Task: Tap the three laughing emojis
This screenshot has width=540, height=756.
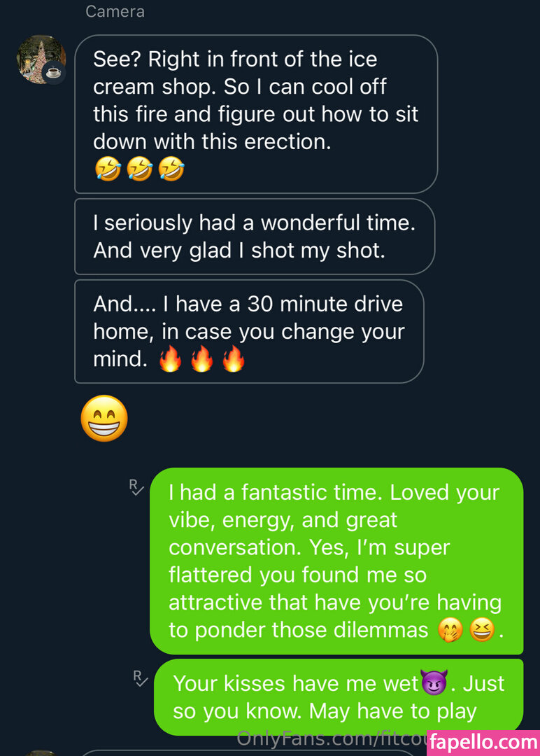Action: click(x=138, y=169)
